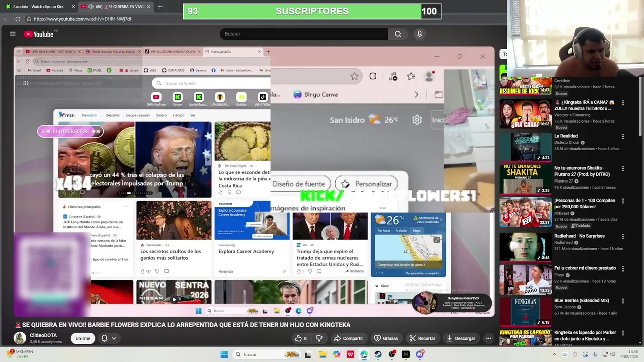This screenshot has width=644, height=362.
Task: Open Windows Start menu
Action: [224, 354]
